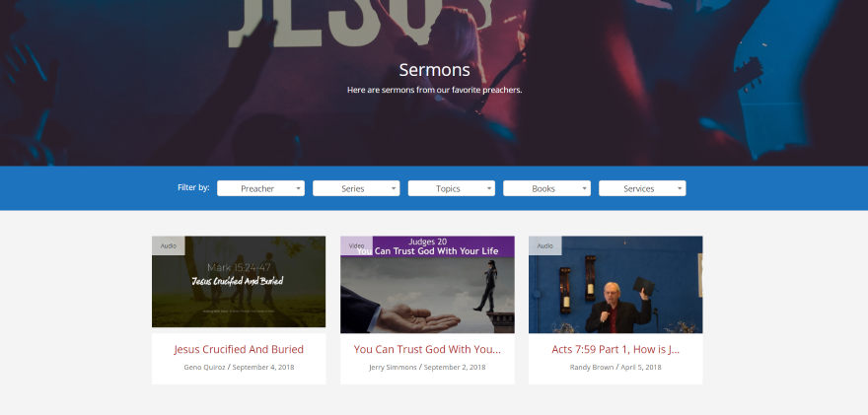The height and width of the screenshot is (415, 868).
Task: Select preacher name Randy Brown
Action: click(592, 367)
